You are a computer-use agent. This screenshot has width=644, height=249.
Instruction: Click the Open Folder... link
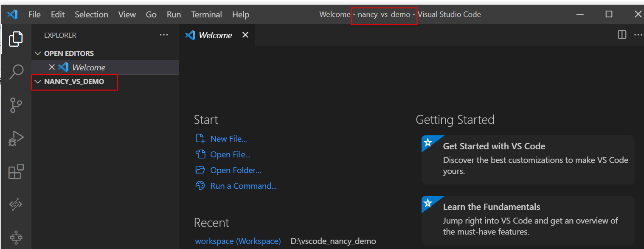tap(236, 170)
